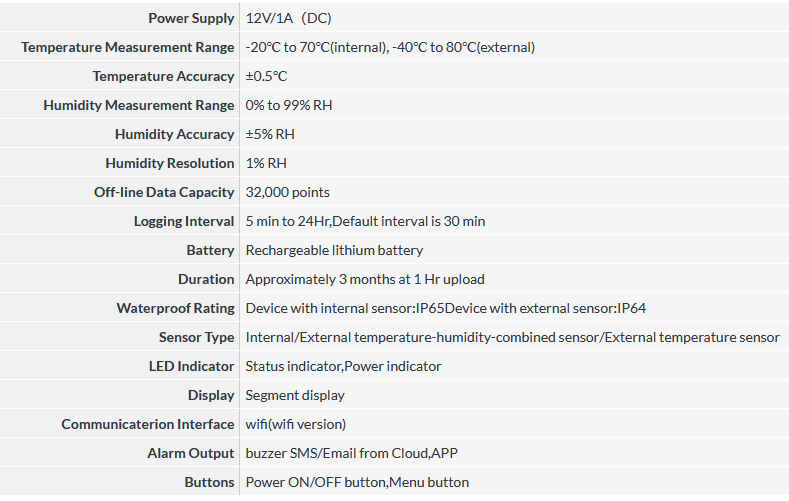Screen dimensions: 789x501
Task: Click the Power Supply label
Action: pos(191,18)
